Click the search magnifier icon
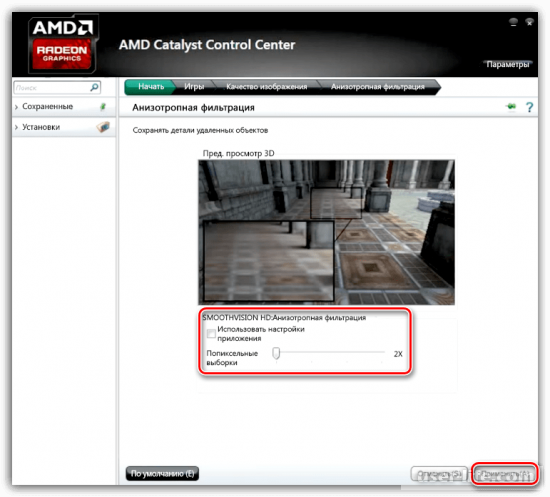The width and height of the screenshot is (550, 497). tap(94, 87)
